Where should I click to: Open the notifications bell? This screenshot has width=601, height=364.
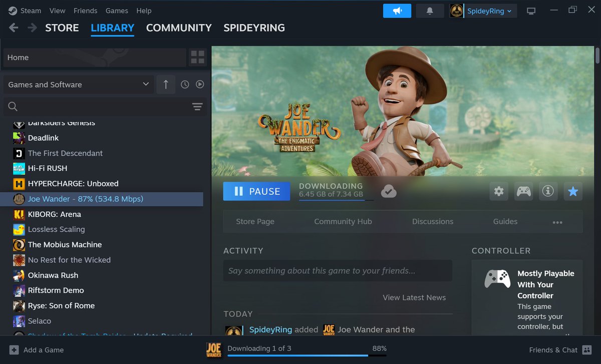[x=430, y=11]
